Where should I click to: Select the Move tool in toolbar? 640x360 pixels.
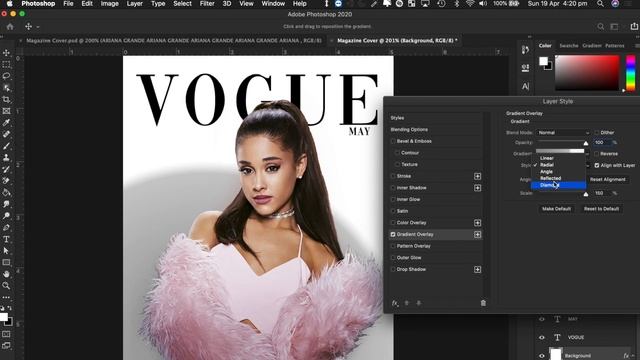tap(6, 53)
